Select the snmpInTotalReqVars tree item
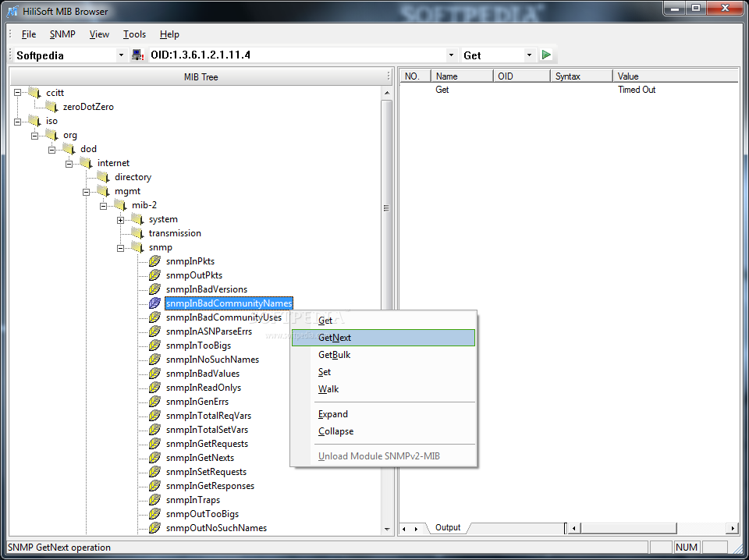 [x=208, y=416]
